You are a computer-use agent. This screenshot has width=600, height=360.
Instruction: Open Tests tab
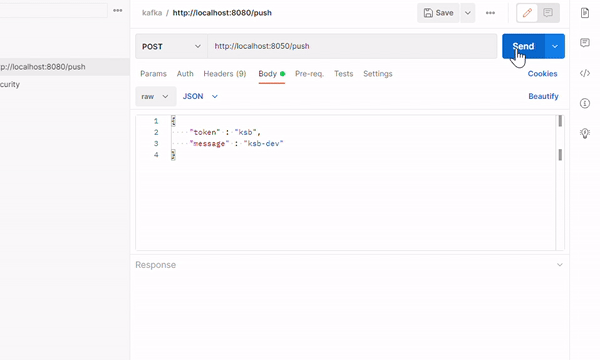343,74
